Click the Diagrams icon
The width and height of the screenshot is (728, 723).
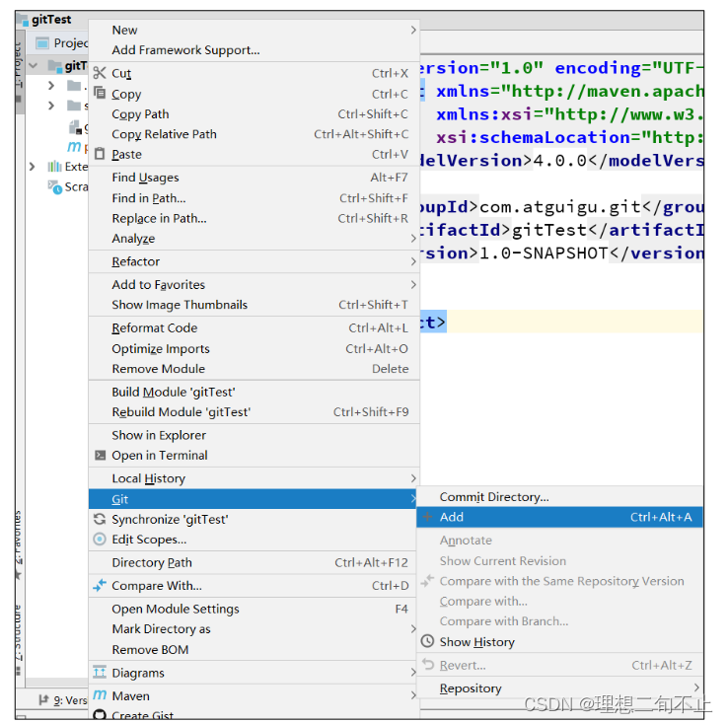click(x=100, y=672)
